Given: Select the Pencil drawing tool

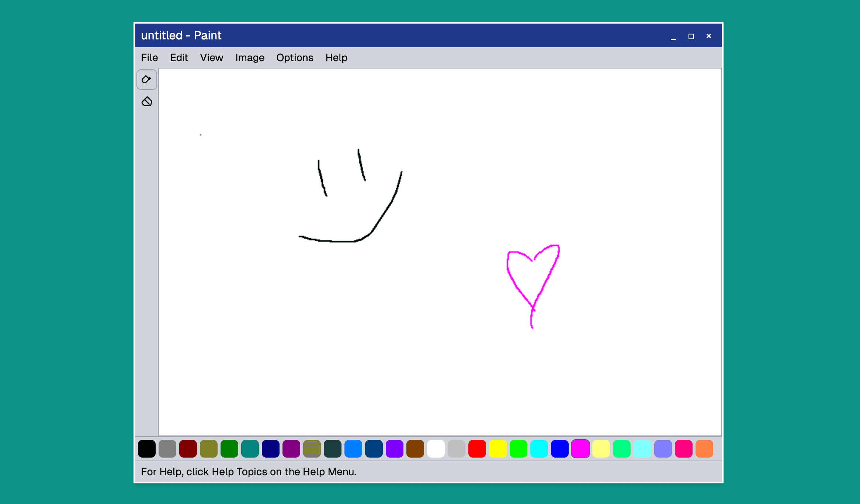Looking at the screenshot, I should click(x=146, y=80).
